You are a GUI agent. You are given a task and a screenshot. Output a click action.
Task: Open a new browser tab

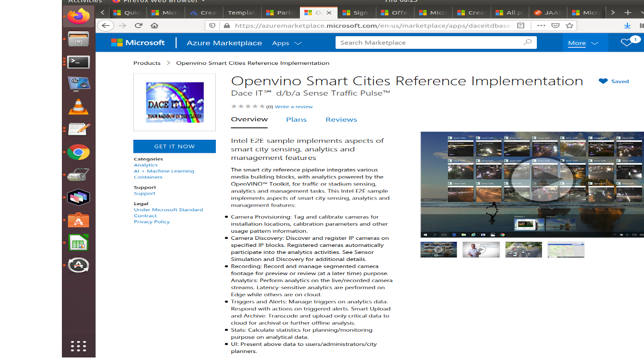click(628, 13)
